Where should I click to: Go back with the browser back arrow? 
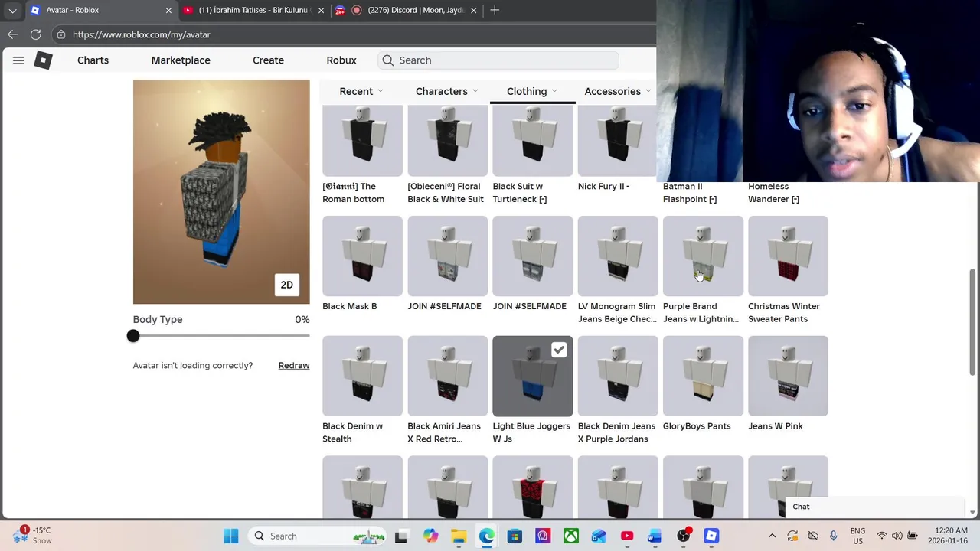click(x=12, y=34)
